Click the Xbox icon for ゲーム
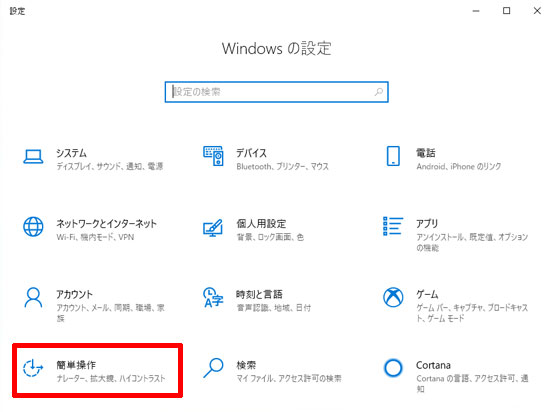 point(393,297)
